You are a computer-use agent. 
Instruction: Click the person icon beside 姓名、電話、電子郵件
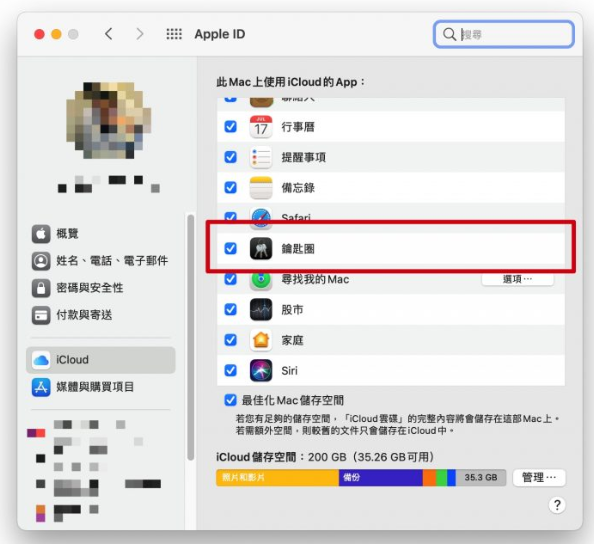point(41,261)
